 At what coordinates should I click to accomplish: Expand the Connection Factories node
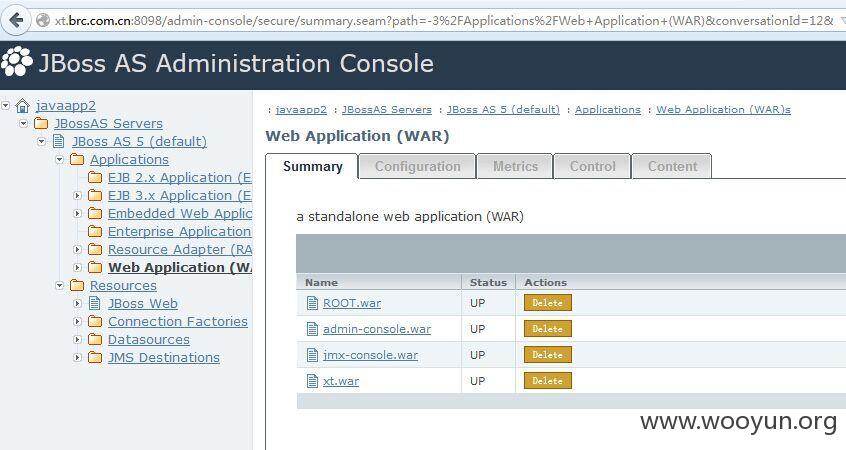pos(77,322)
